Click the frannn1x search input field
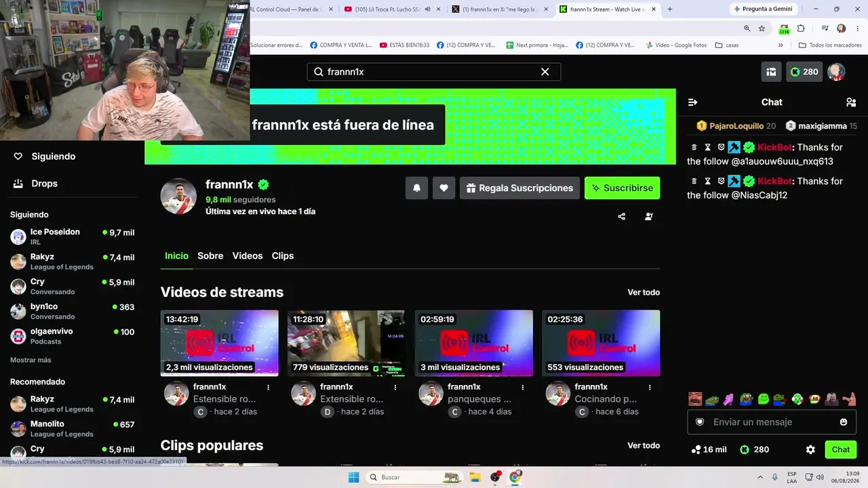Viewport: 868px width, 488px height. coord(433,72)
